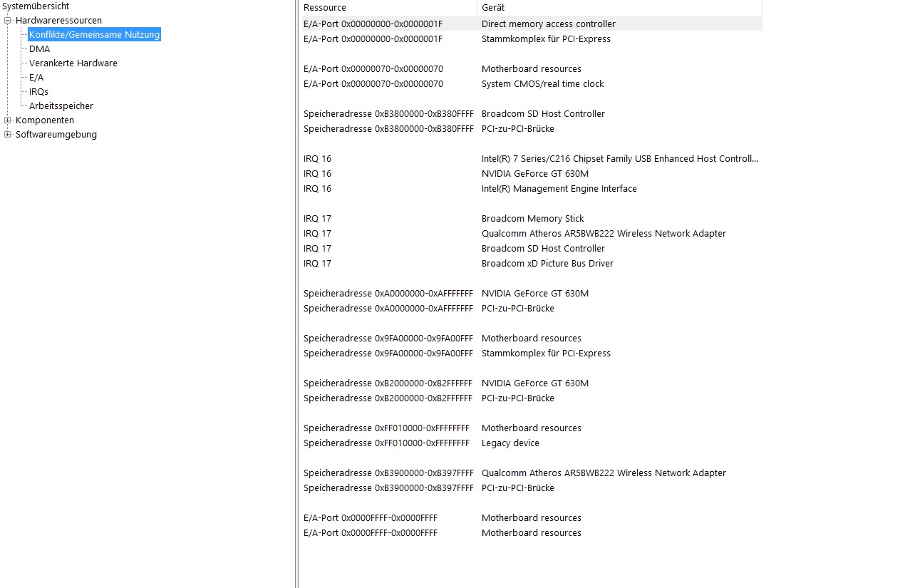Image resolution: width=900 pixels, height=588 pixels.
Task: Select Systemübersicht in the tree
Action: pyautogui.click(x=36, y=6)
